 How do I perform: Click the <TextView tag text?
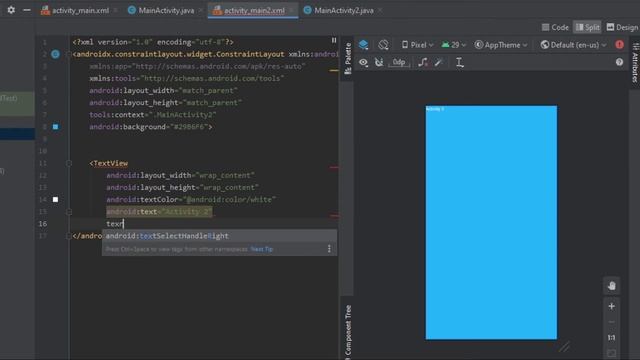[x=109, y=163]
